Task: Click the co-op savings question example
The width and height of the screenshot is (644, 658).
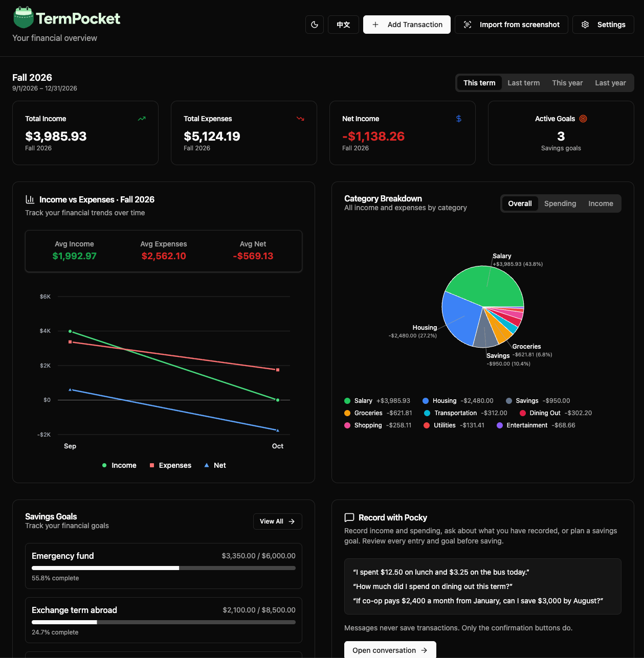Action: (x=478, y=601)
